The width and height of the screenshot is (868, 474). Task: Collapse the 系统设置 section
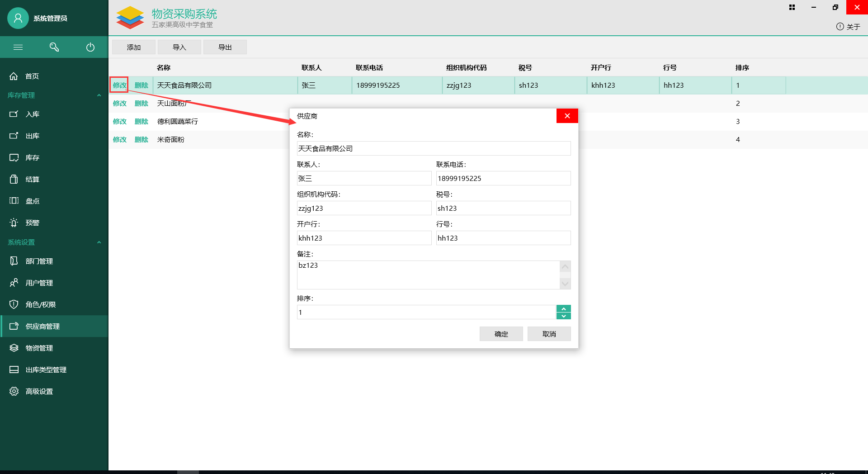tap(99, 242)
